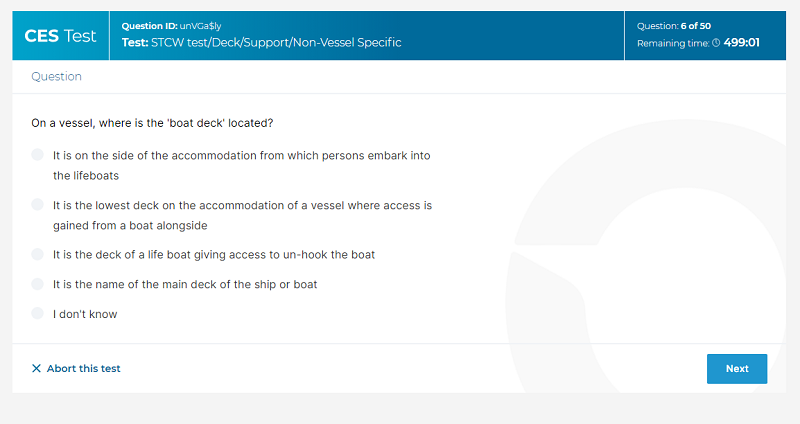Select radio for lowest deck on accommodation answer

pyautogui.click(x=37, y=205)
